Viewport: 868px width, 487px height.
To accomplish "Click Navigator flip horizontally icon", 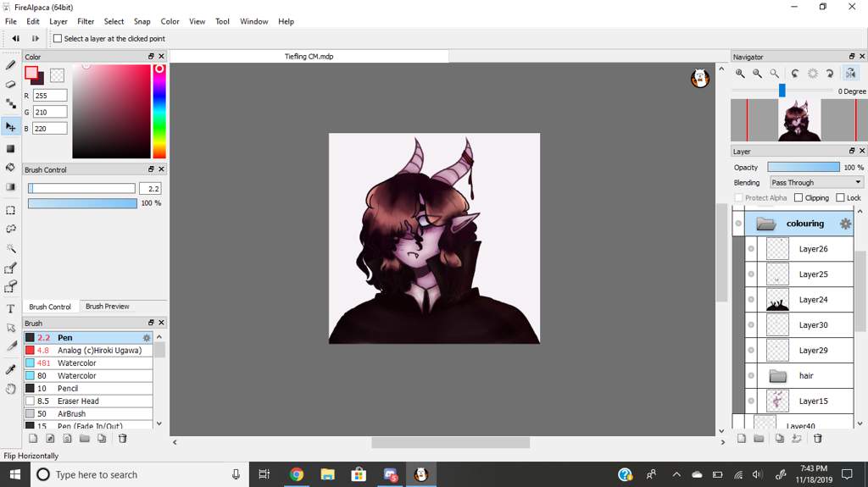I will pyautogui.click(x=850, y=73).
